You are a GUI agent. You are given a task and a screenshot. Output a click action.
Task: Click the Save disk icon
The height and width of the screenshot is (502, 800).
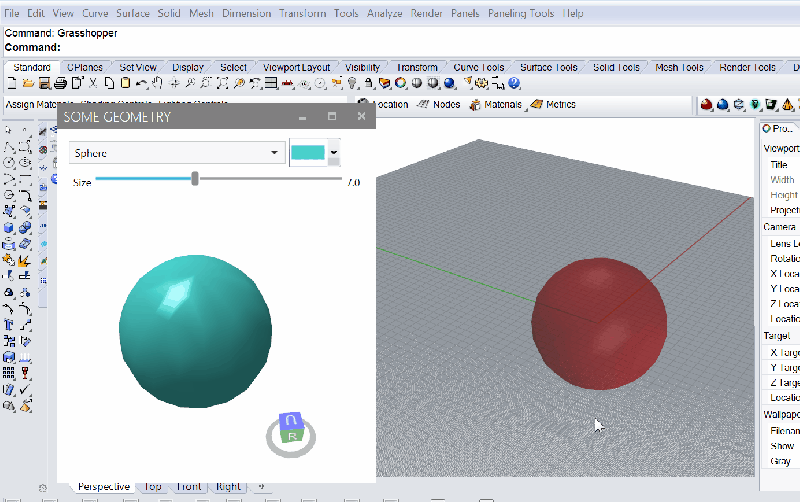(x=44, y=83)
